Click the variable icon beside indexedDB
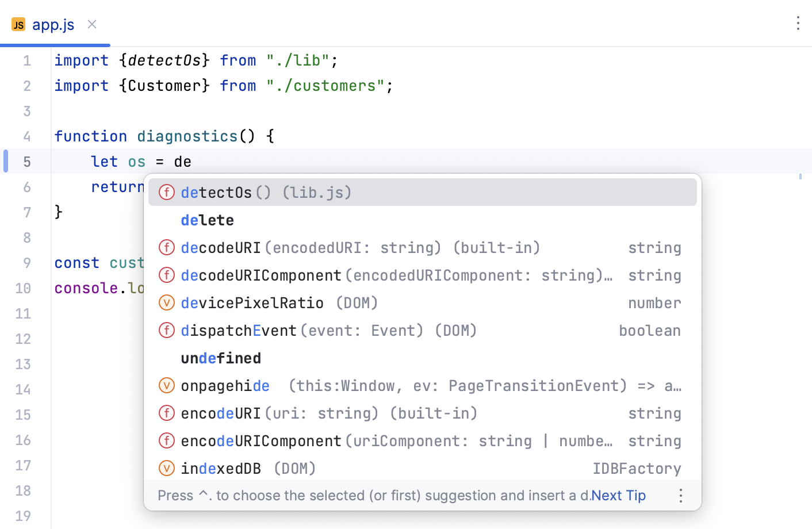Screen dimensions: 812x529 pyautogui.click(x=166, y=468)
